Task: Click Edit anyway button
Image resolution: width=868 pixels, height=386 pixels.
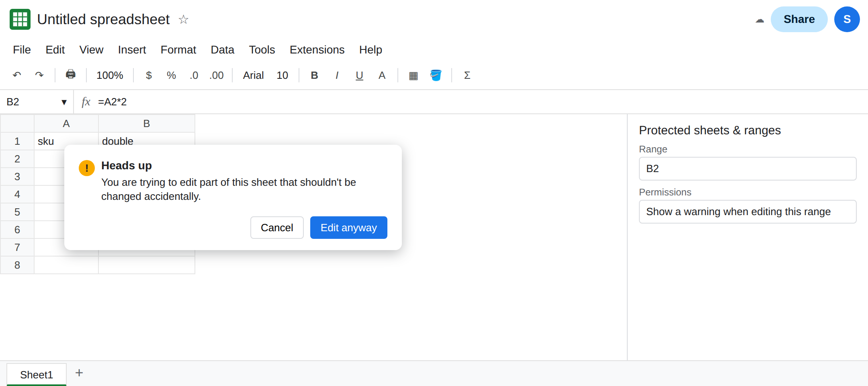Action: tap(348, 228)
